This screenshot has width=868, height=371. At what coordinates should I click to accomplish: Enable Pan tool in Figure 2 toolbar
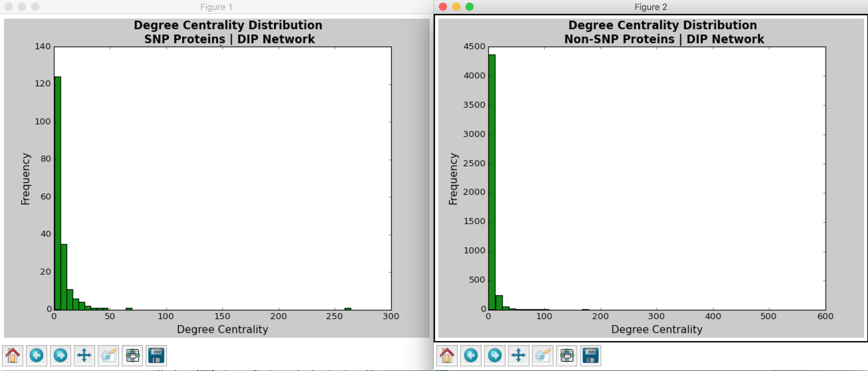click(518, 355)
